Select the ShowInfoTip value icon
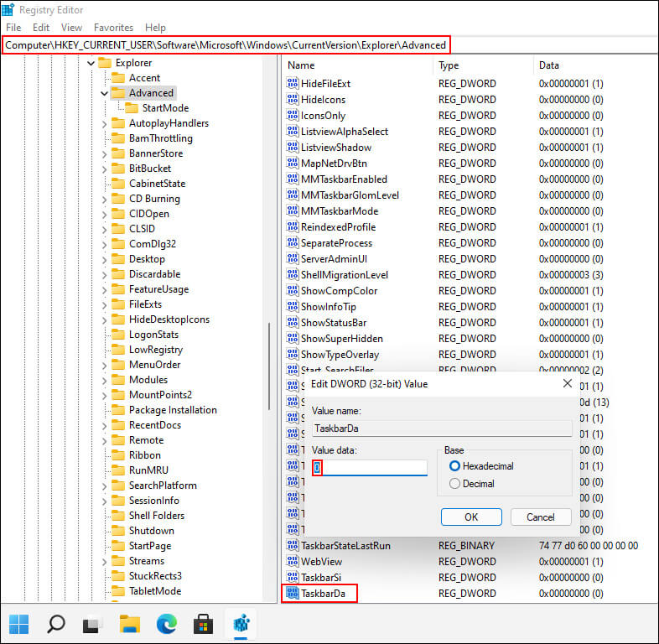The image size is (659, 644). coord(292,306)
